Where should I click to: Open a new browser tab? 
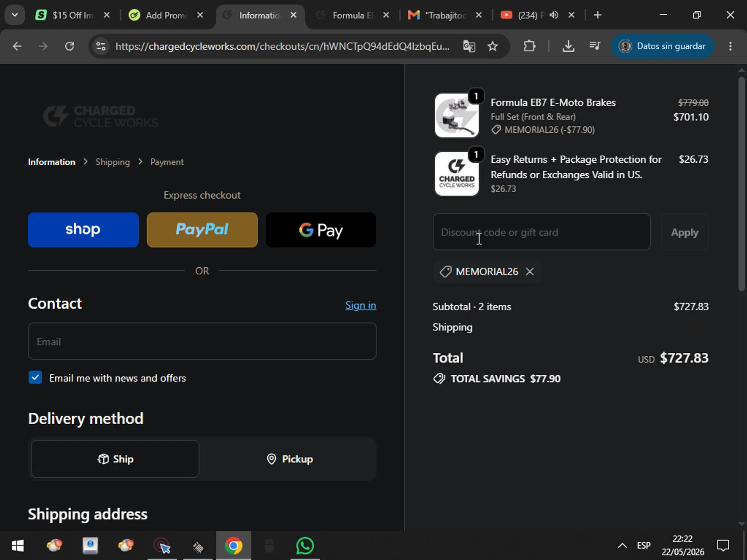click(x=598, y=15)
